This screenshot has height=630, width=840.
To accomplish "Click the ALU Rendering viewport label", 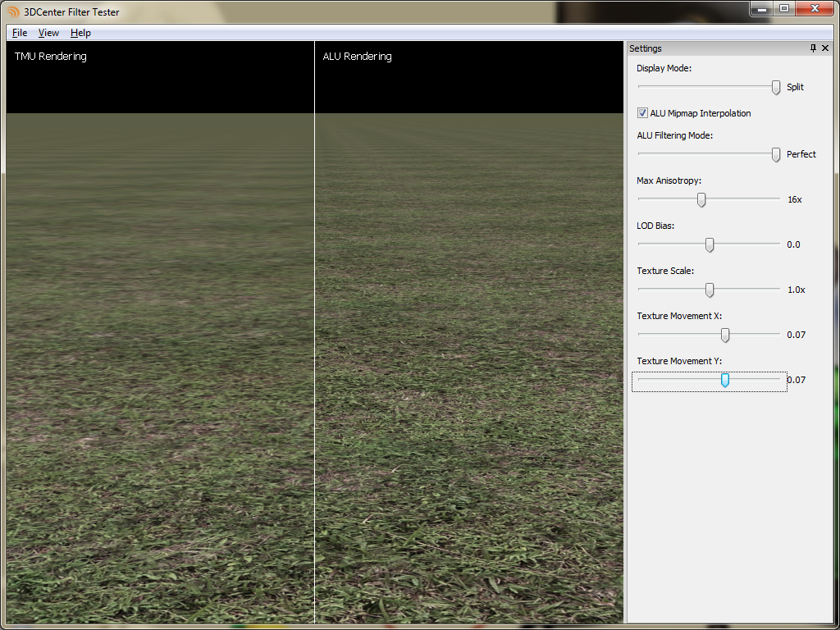I will (x=358, y=57).
